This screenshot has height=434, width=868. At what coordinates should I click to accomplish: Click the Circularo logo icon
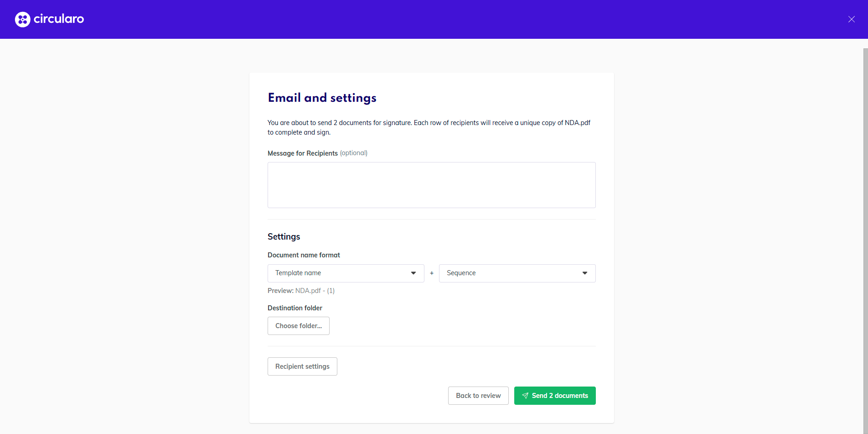coord(23,19)
